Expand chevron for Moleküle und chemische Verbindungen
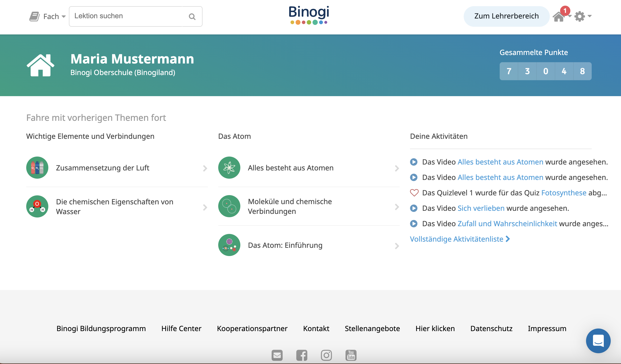Screen dimensions: 621x364 click(397, 207)
